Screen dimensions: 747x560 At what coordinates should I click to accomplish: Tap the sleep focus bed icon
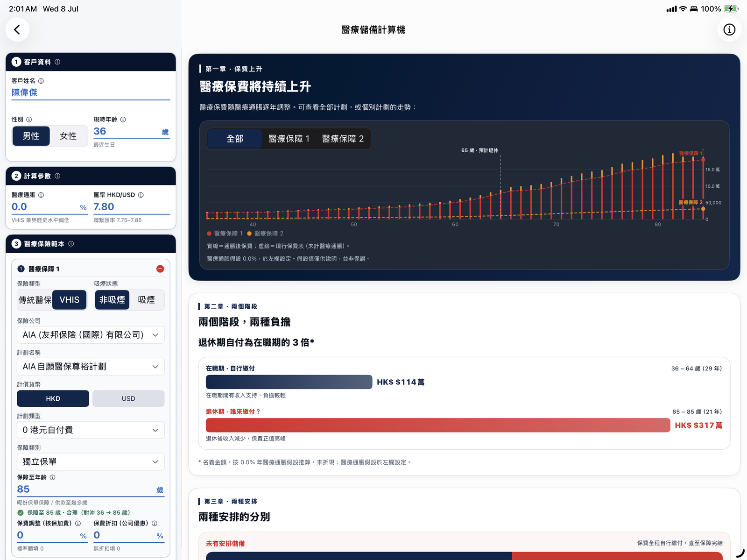pyautogui.click(x=694, y=9)
